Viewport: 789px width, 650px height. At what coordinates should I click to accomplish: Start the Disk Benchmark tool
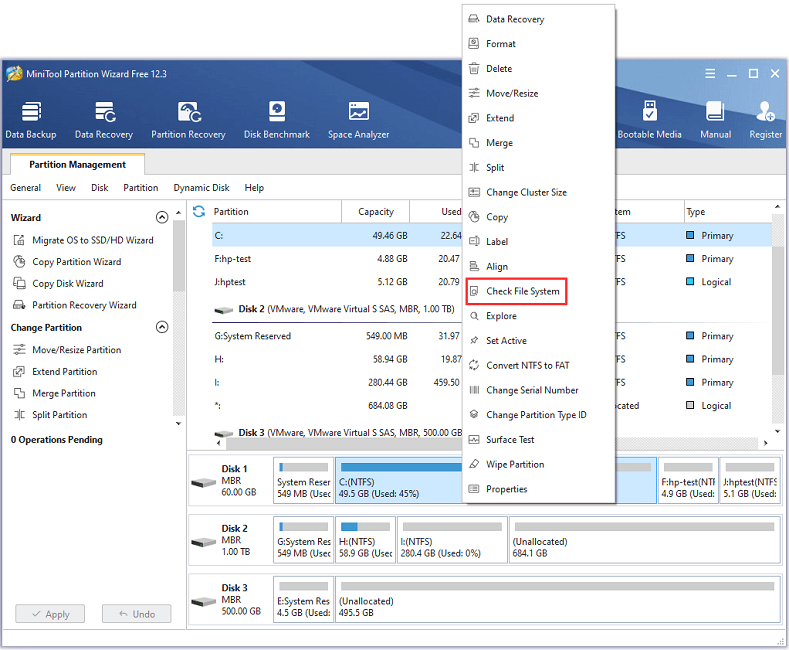click(x=277, y=120)
